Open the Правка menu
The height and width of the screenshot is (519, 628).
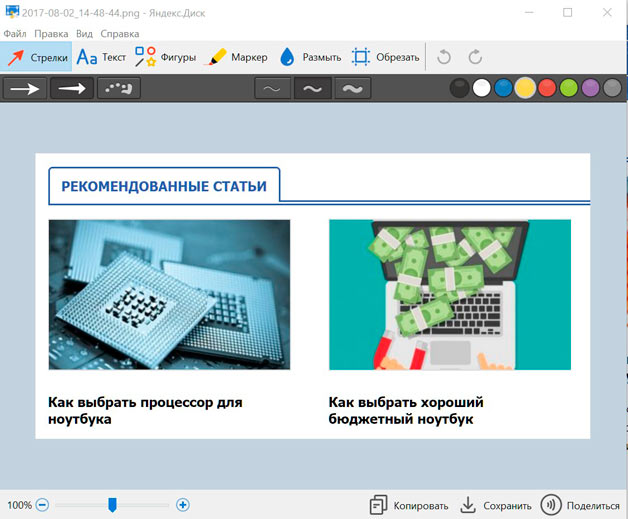tap(51, 33)
